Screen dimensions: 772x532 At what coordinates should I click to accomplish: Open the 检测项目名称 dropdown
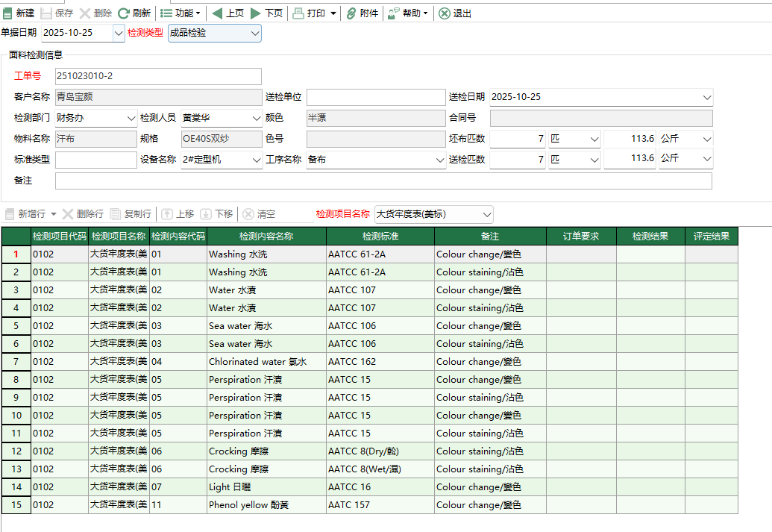point(487,214)
